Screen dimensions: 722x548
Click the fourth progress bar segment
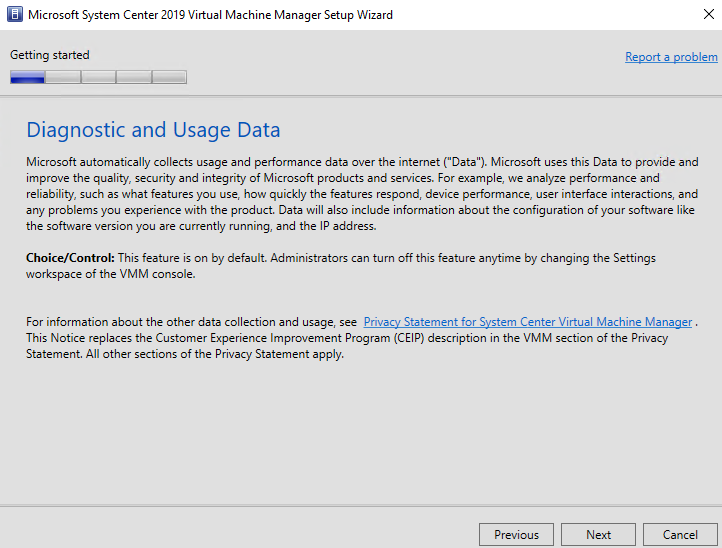134,77
